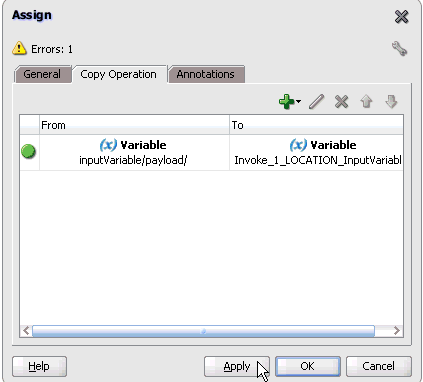Click the Apply button
Viewport: 423px width, 382px height.
point(237,366)
